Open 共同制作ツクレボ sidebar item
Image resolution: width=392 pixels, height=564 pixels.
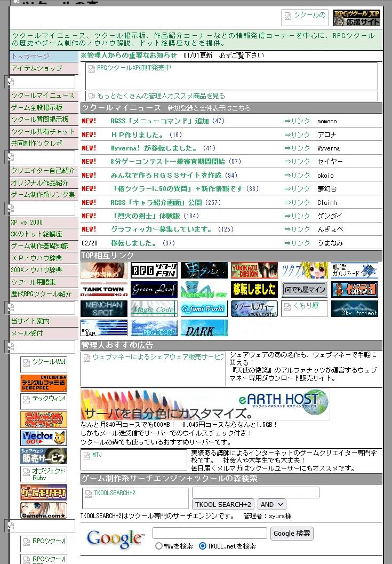pyautogui.click(x=36, y=143)
